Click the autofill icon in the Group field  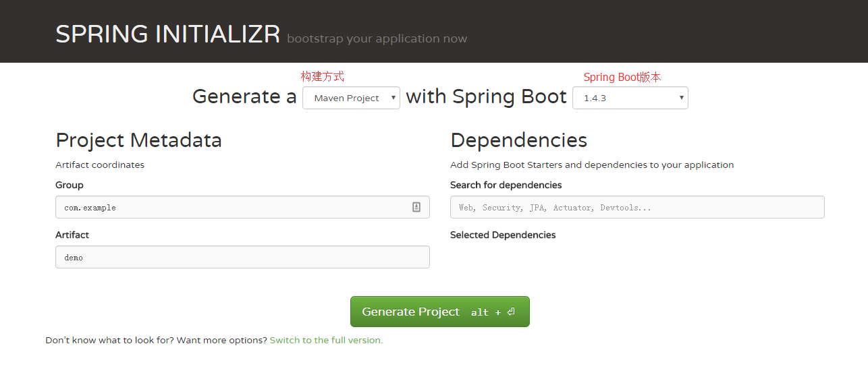coord(416,207)
